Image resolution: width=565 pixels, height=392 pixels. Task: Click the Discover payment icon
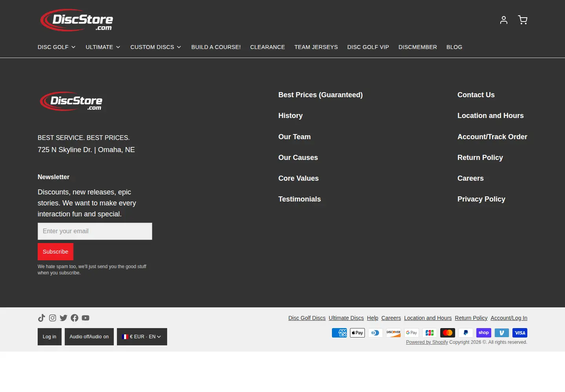click(394, 333)
